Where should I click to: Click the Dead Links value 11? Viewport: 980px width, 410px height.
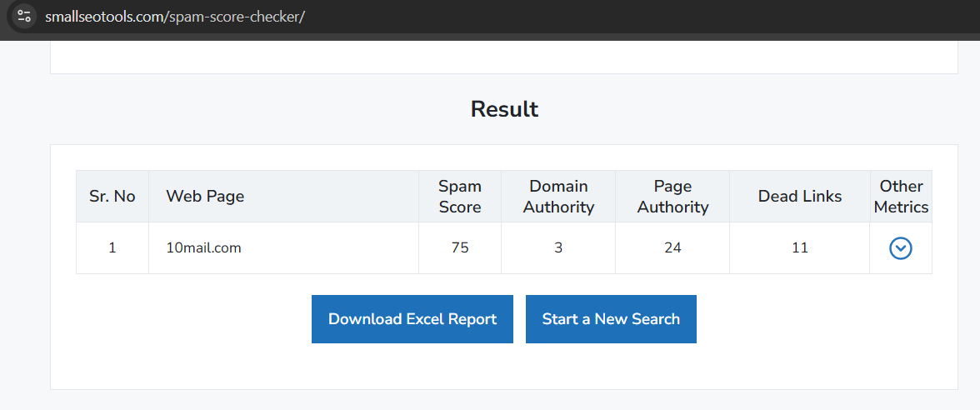point(800,248)
